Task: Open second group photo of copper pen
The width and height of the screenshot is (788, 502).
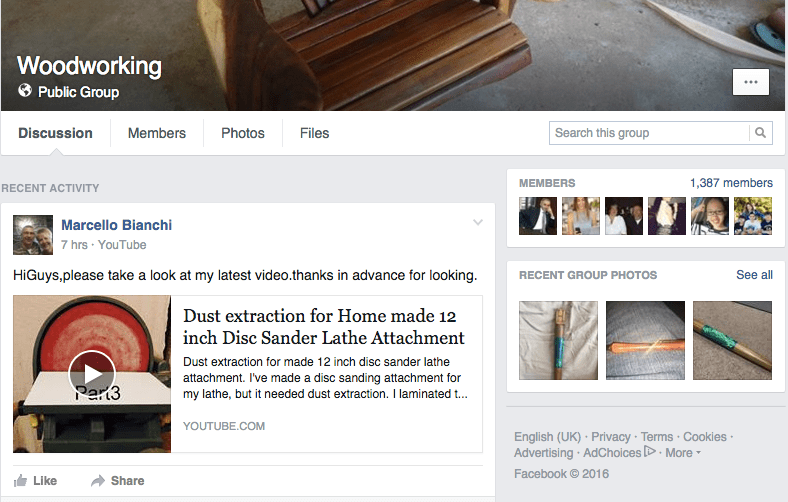Action: pyautogui.click(x=645, y=340)
